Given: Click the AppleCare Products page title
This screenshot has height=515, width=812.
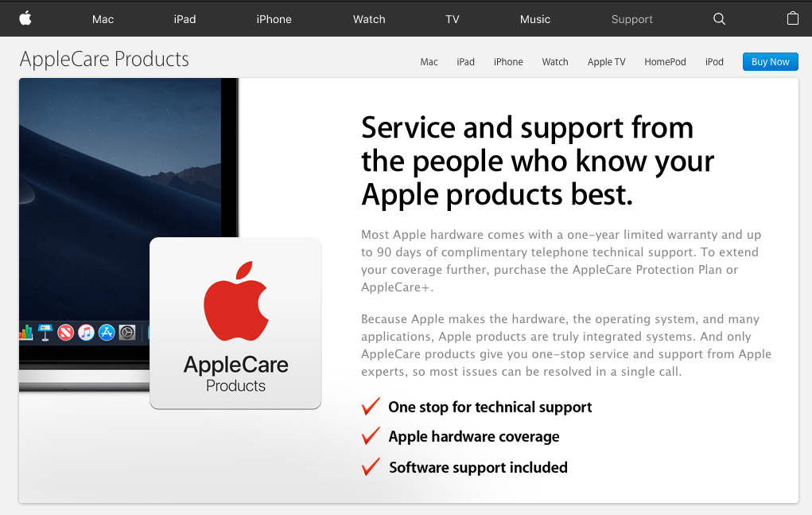Looking at the screenshot, I should point(104,59).
